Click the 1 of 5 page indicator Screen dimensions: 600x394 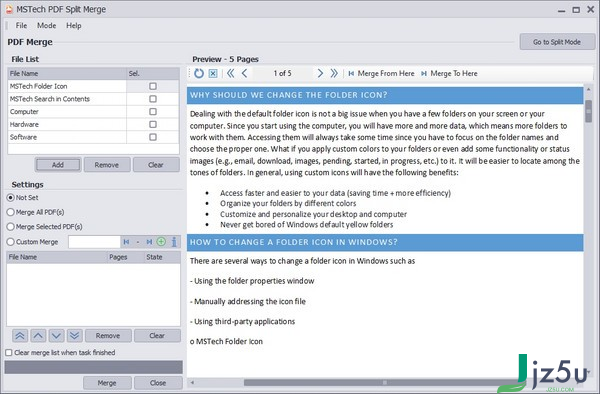point(282,73)
